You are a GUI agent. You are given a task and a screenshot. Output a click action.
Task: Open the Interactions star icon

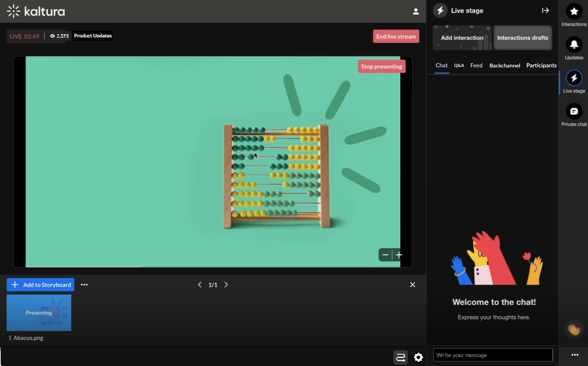coord(574,12)
